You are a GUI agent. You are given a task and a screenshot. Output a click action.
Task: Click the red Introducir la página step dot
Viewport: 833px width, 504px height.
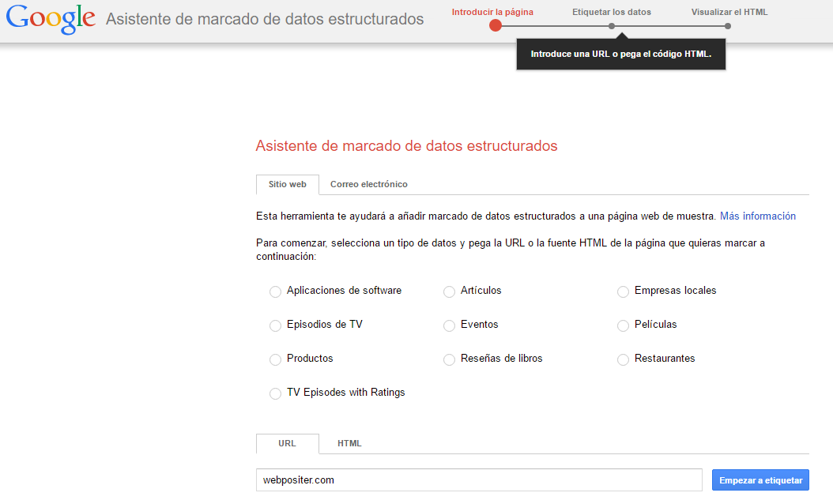496,25
